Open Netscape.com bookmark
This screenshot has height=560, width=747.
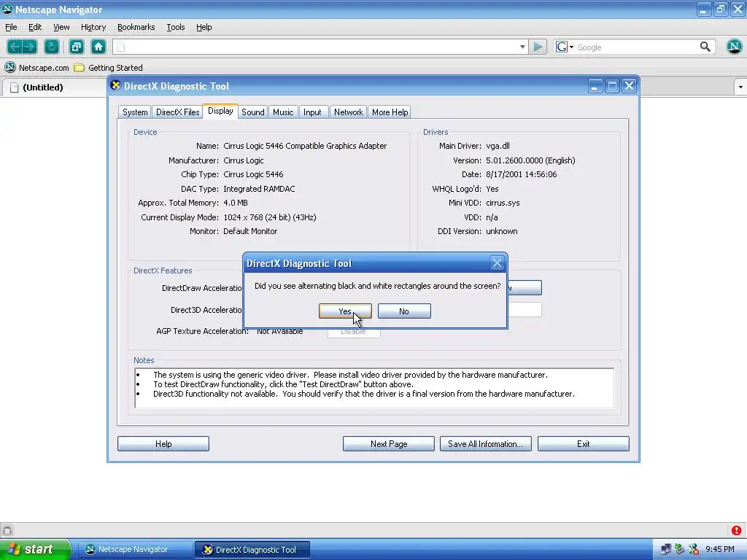[36, 68]
